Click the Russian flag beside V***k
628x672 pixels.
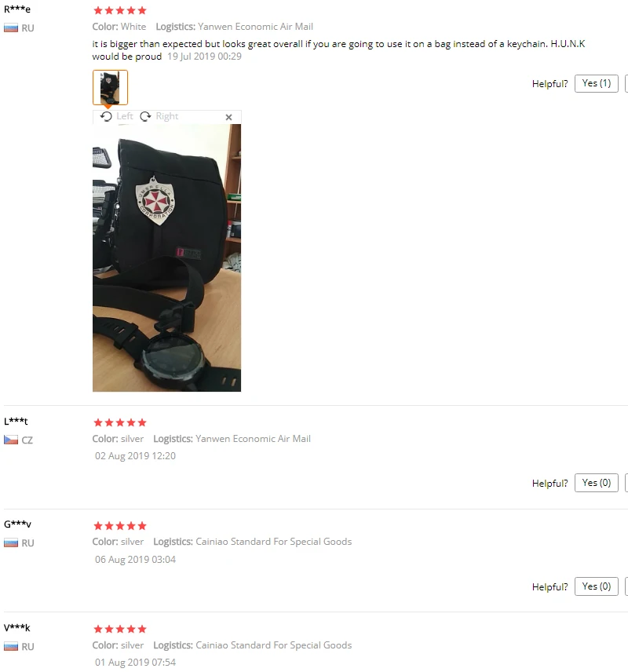(11, 646)
